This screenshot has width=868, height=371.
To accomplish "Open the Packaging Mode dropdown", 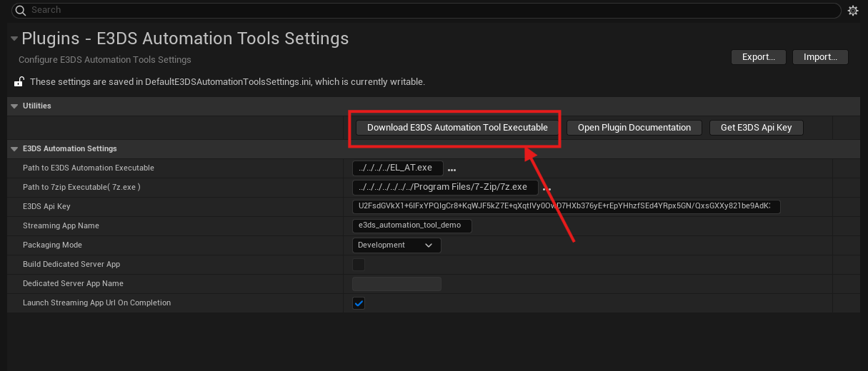I will coord(396,245).
